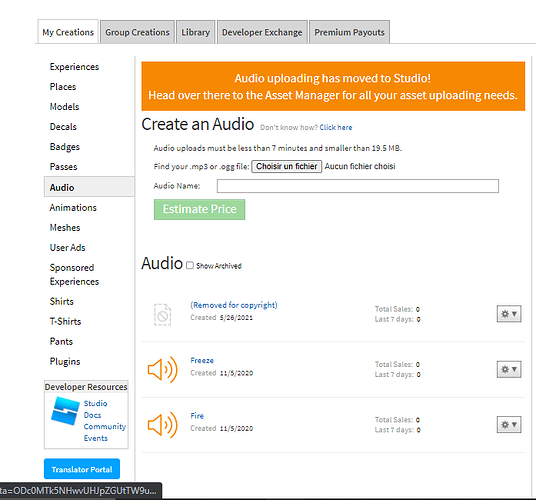Open the Studio link in Developer Resources

(95, 404)
